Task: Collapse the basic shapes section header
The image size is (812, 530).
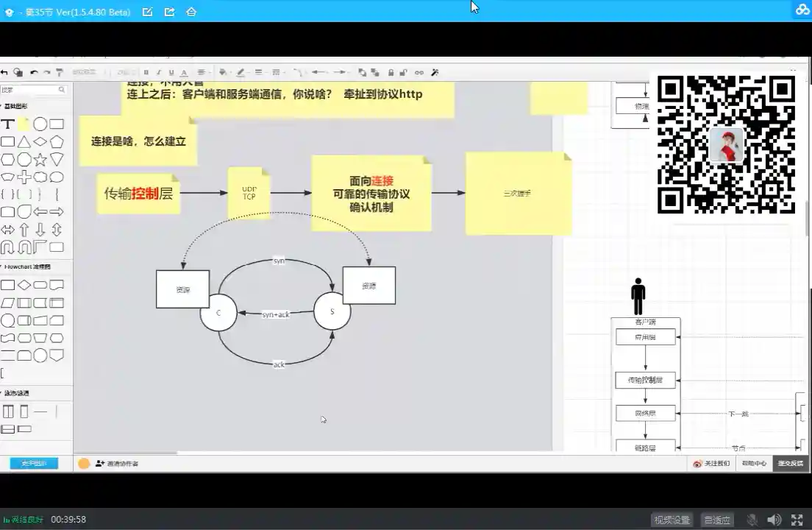Action: coord(15,106)
